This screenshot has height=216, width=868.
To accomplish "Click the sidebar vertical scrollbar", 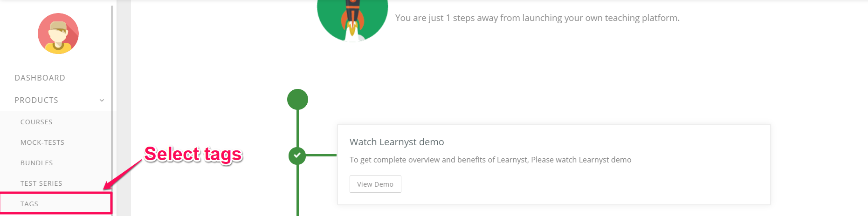I will click(112, 110).
